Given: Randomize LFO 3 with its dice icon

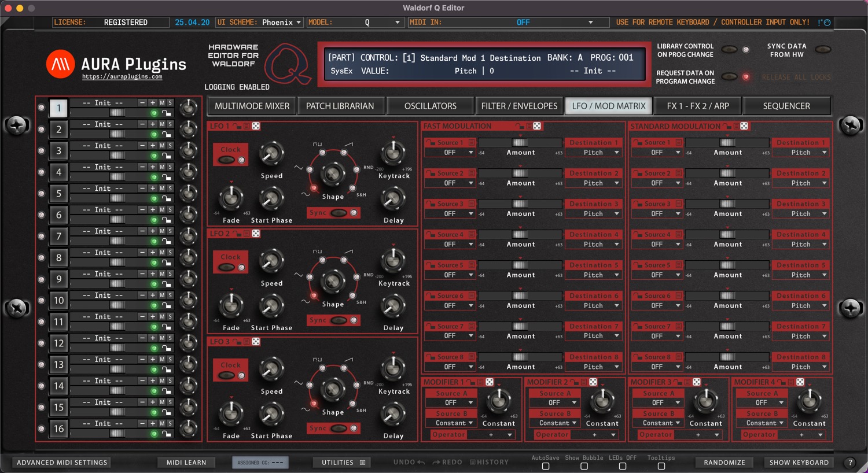Looking at the screenshot, I should click(256, 342).
